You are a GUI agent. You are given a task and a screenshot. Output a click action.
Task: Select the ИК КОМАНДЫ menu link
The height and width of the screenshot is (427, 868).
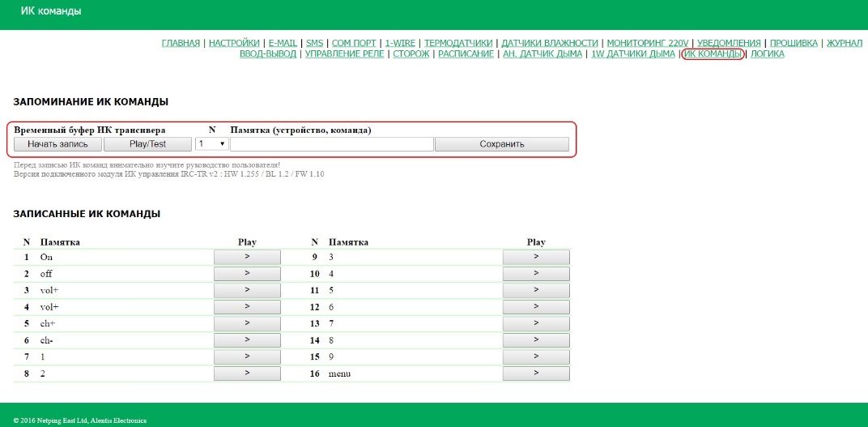coord(713,54)
